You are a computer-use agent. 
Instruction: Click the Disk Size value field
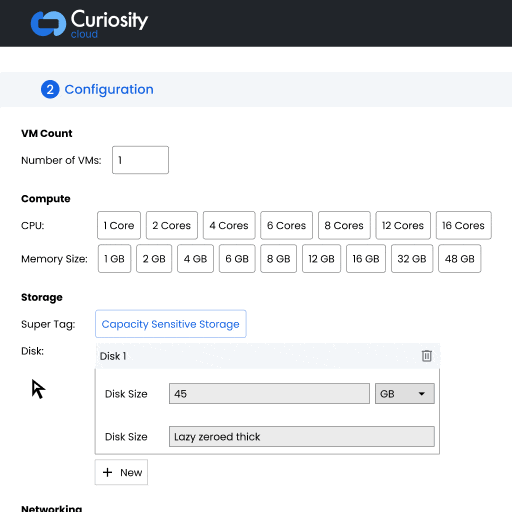[x=269, y=394]
